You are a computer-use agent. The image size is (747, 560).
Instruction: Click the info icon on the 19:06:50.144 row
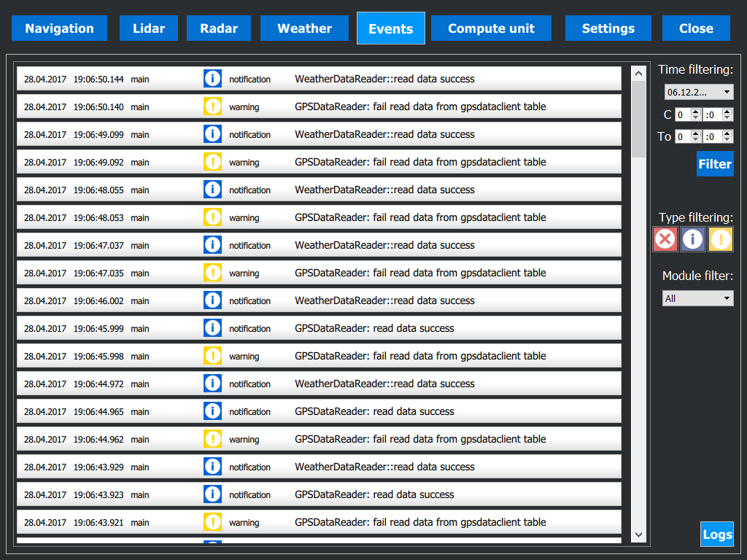212,79
